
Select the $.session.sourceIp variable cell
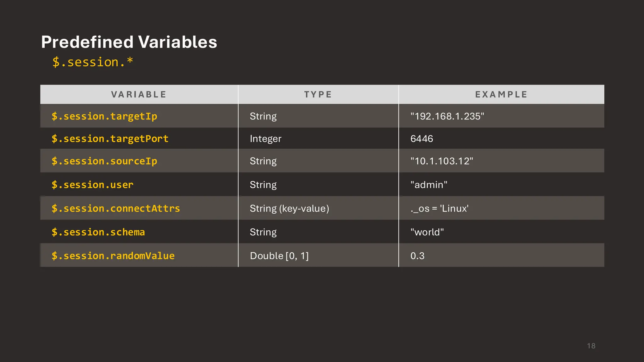104,161
